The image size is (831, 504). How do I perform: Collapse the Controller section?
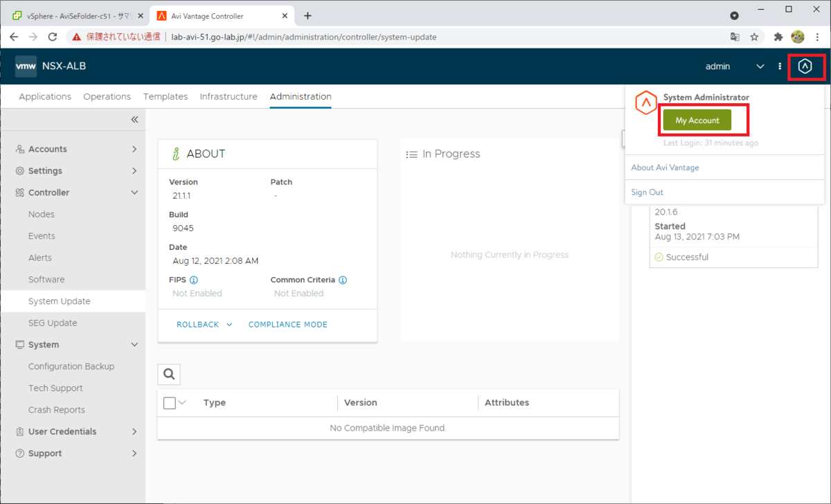134,192
